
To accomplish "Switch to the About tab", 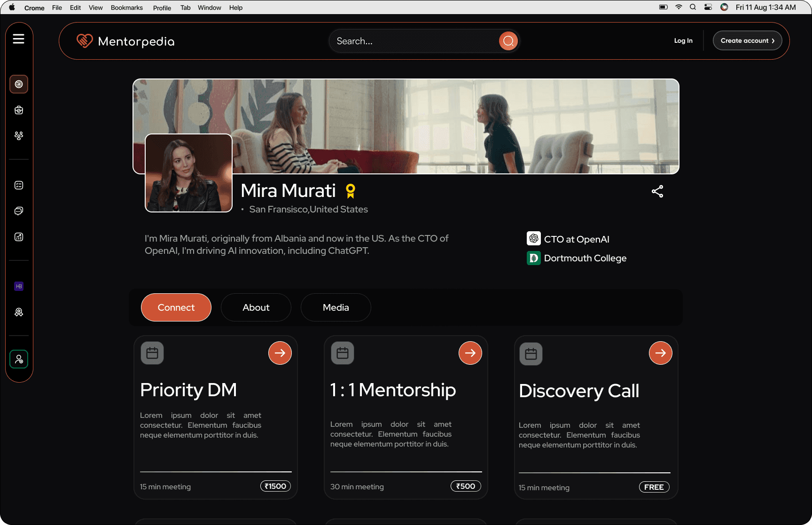I will tap(256, 307).
